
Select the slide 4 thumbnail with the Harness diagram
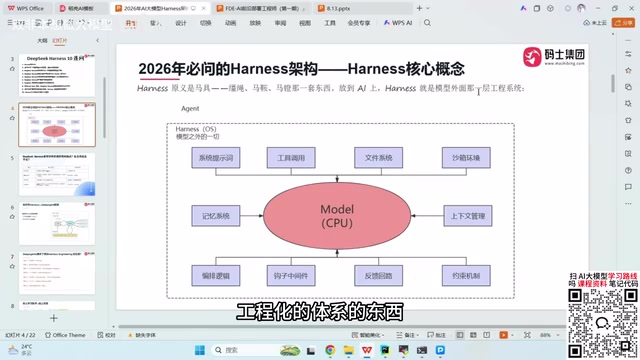(x=57, y=124)
